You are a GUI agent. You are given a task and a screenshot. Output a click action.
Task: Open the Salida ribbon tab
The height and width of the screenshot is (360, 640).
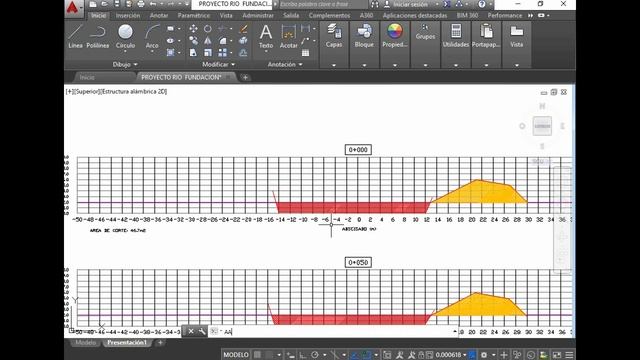click(291, 16)
